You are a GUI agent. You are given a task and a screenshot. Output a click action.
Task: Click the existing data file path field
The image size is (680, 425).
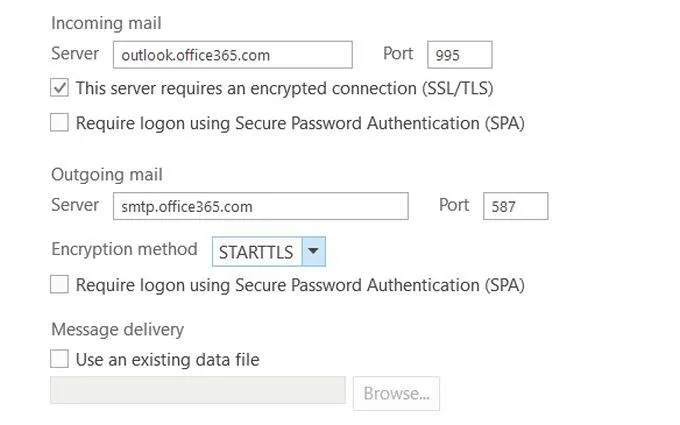tap(198, 391)
